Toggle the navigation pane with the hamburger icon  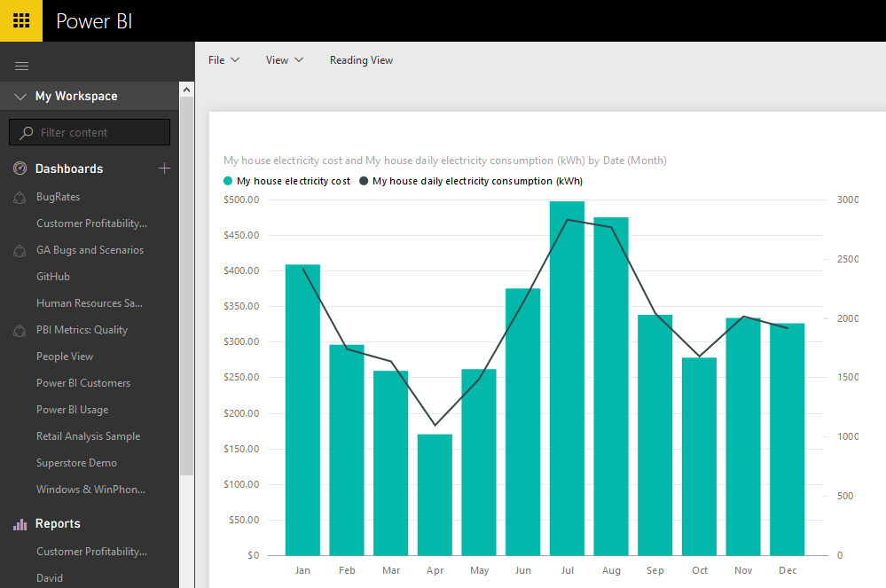coord(21,65)
